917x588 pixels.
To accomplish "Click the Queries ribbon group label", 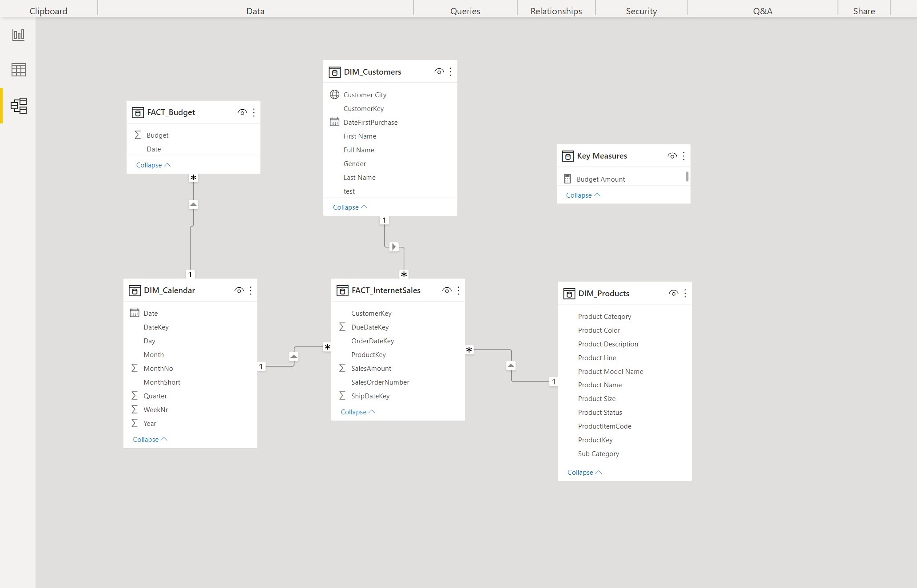I will coord(465,11).
